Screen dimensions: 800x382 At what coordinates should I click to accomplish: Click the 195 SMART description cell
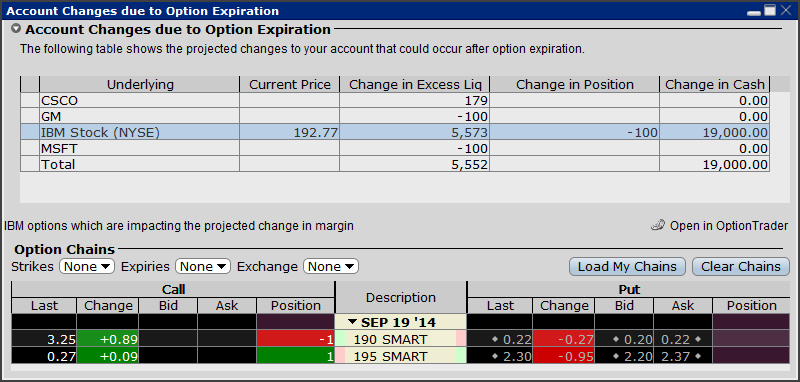tap(401, 356)
